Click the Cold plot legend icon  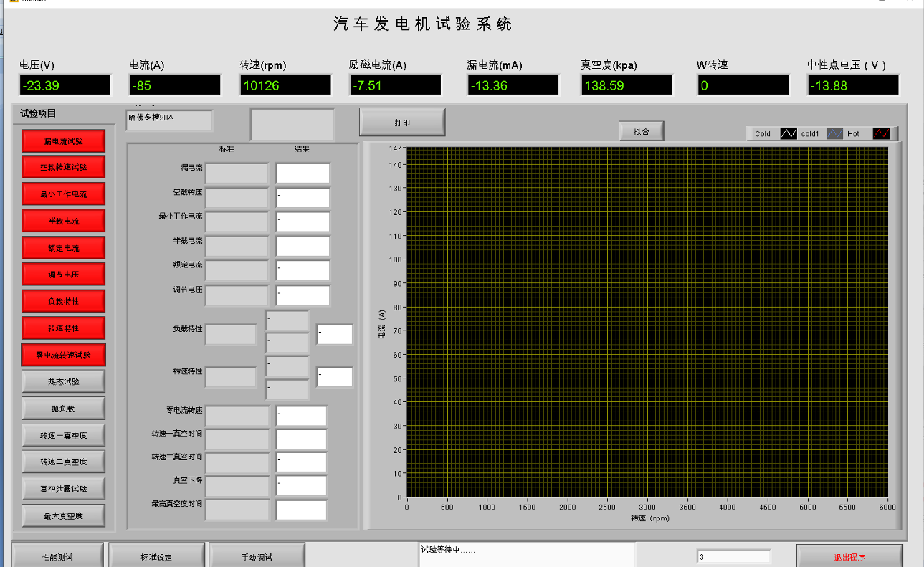point(789,133)
